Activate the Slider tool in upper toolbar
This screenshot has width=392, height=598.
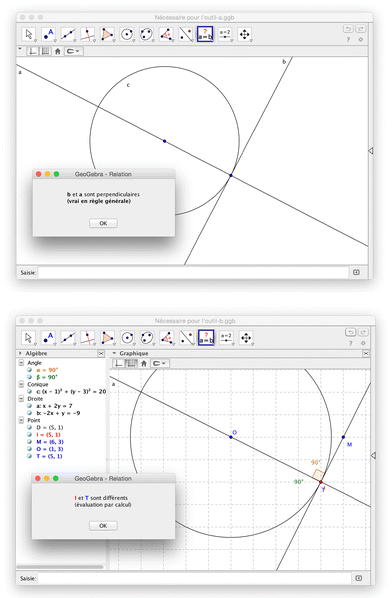coord(225,34)
